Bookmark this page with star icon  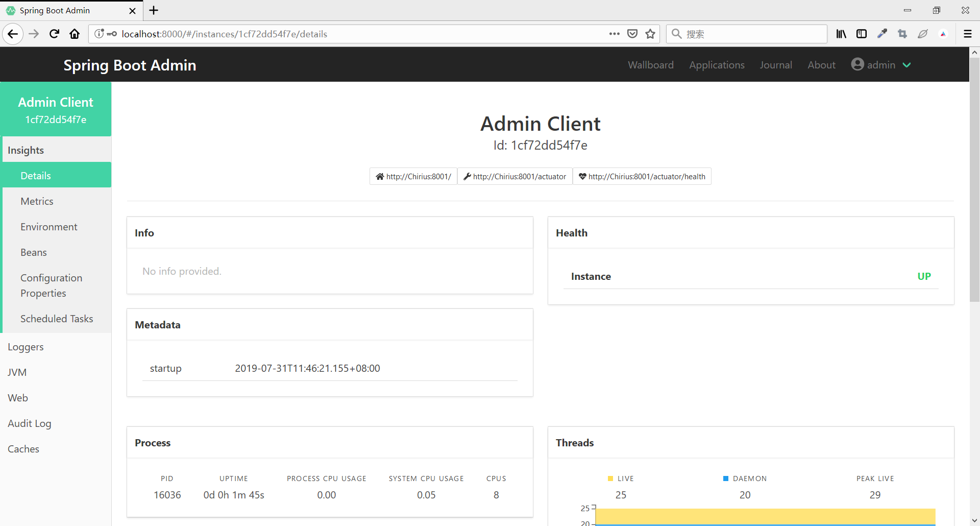pos(650,34)
